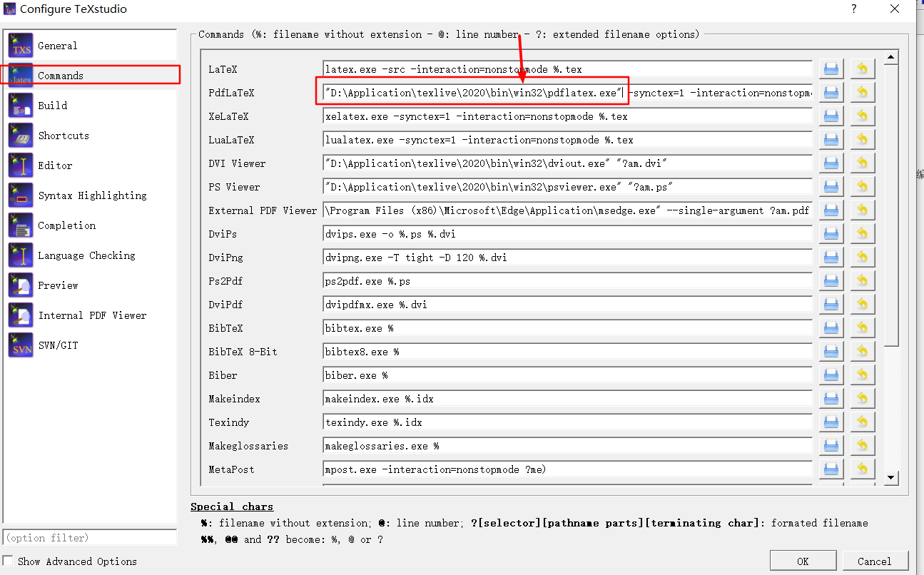Click OK to save the configuration
Image resolution: width=924 pixels, height=575 pixels.
click(x=803, y=560)
